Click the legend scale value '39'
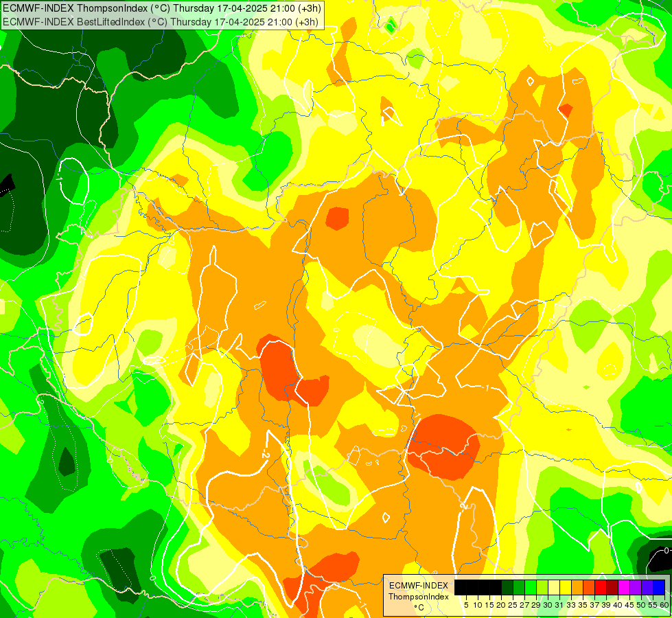The width and height of the screenshot is (672, 618). pos(606,605)
